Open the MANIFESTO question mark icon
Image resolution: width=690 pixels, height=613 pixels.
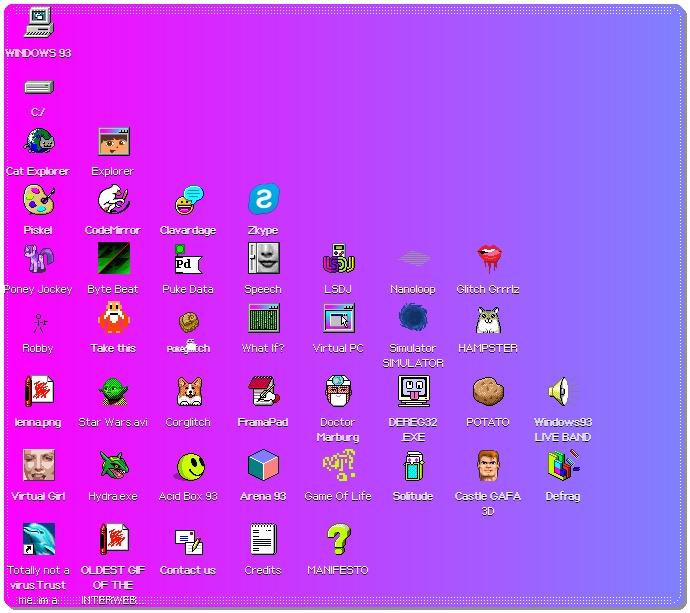click(338, 539)
